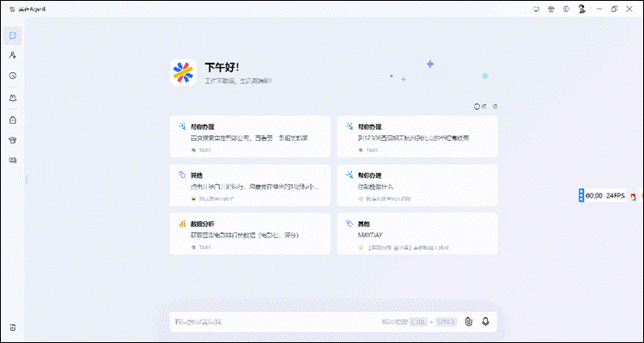Open the shopping bag store sidebar icon
Viewport: 644px width, 343px height.
click(x=13, y=120)
